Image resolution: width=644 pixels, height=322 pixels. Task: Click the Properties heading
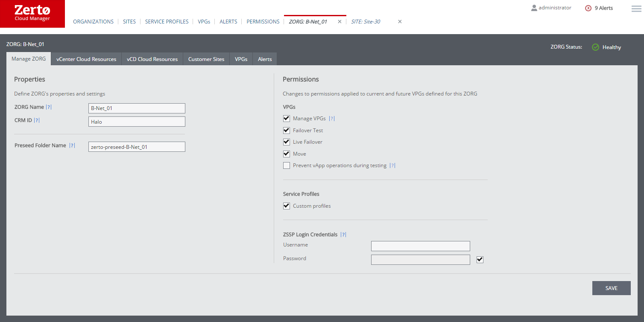tap(29, 79)
